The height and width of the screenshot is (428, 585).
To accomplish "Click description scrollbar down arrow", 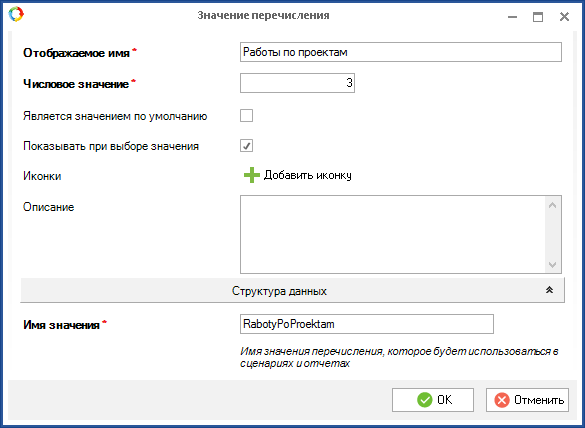I will [x=553, y=264].
